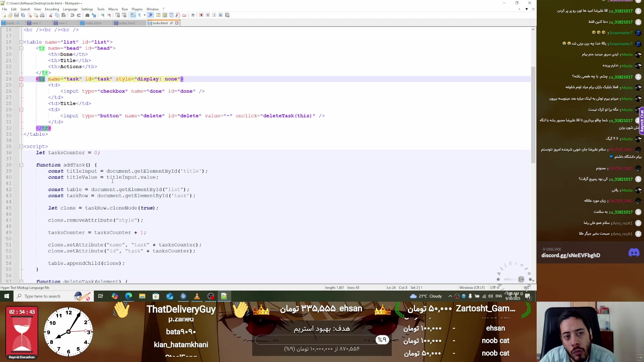Toggle the Show Indent Guide button
Viewport: 644px width, 362px height.
pos(150,15)
